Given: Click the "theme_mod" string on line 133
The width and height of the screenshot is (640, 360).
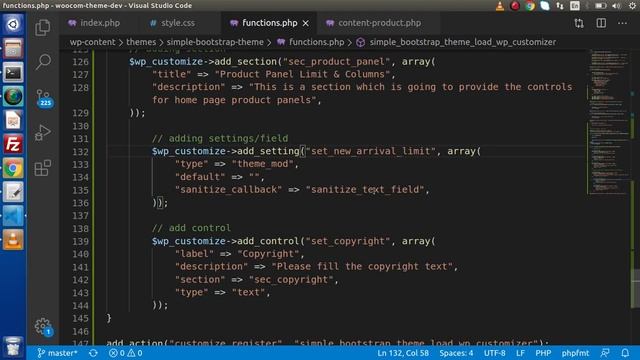Looking at the screenshot, I should click(263, 164).
